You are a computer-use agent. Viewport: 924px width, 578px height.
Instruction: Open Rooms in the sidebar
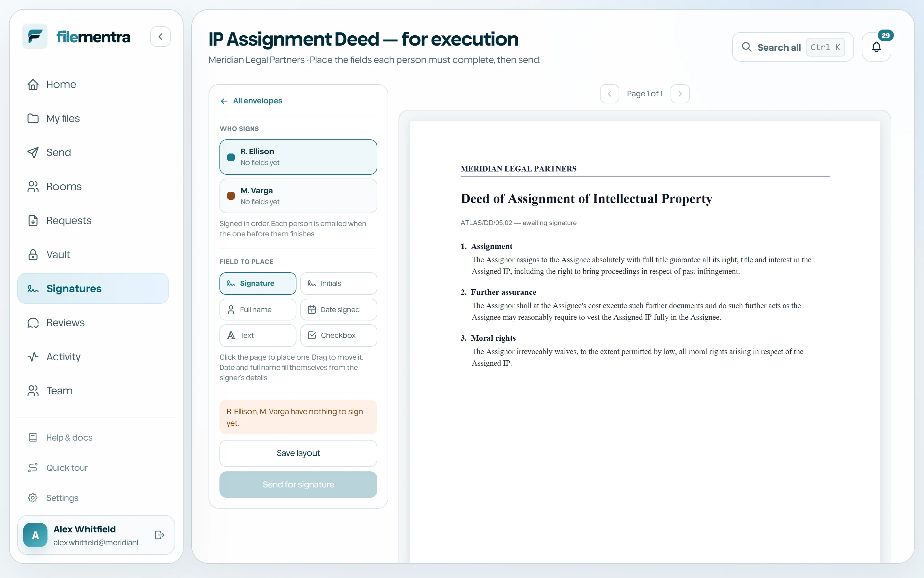pos(93,186)
